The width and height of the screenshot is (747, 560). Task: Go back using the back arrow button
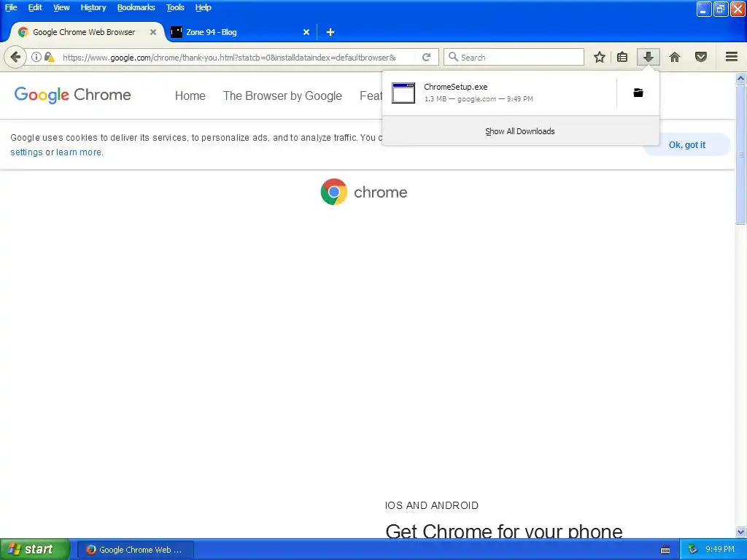[15, 57]
